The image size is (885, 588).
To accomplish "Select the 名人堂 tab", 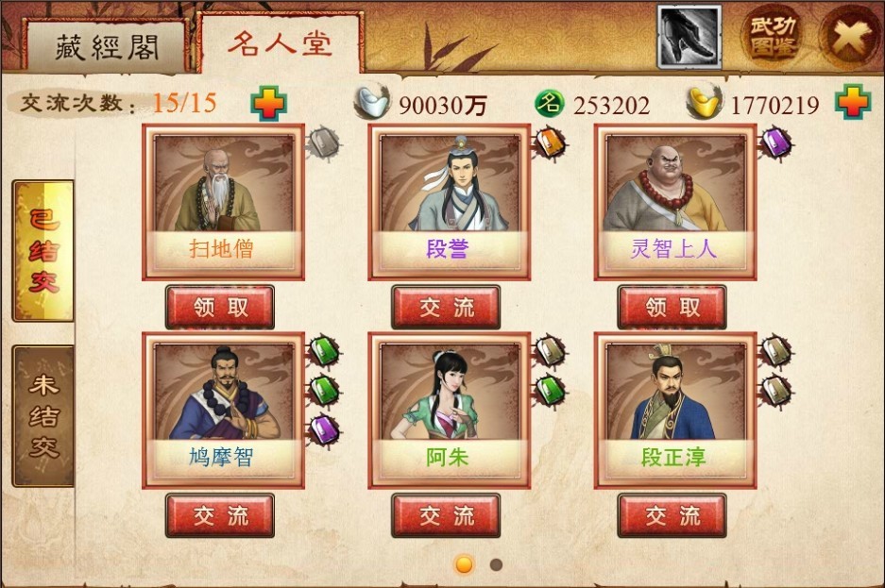I will (280, 42).
